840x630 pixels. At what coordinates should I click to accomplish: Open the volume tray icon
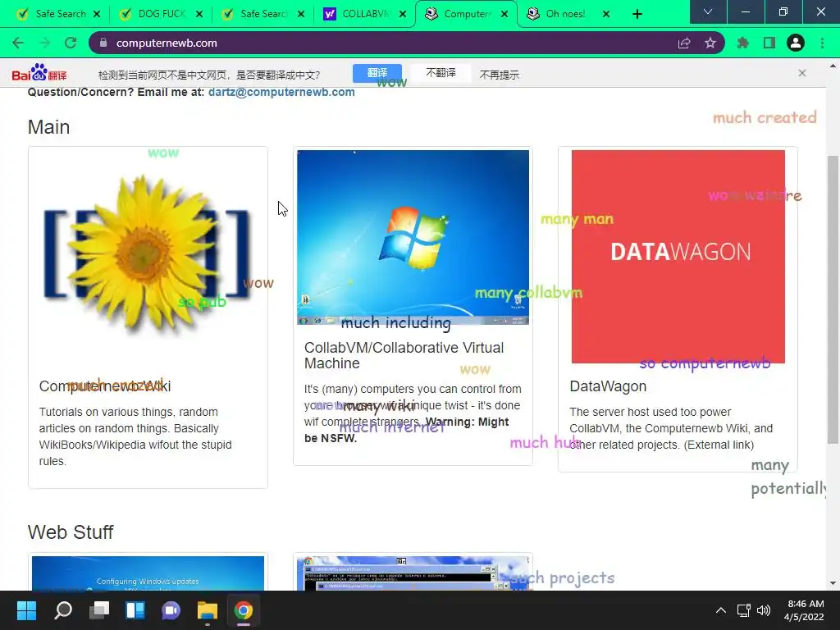point(764,610)
